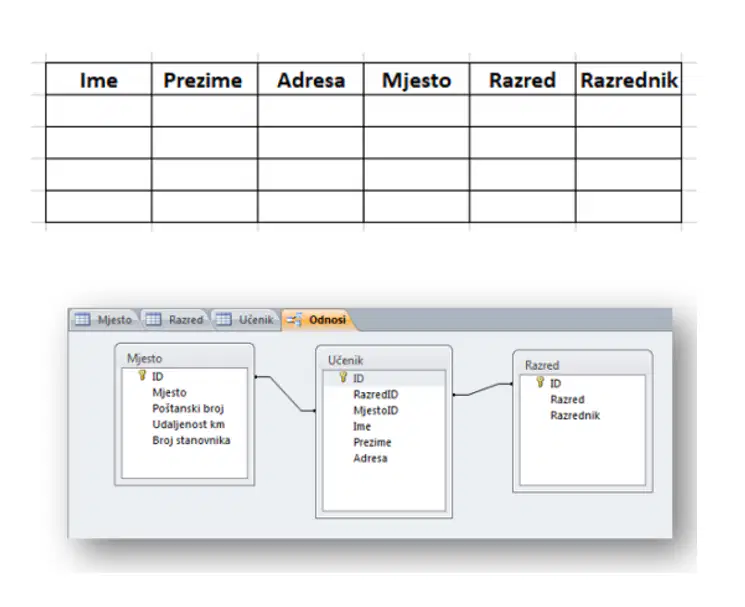The width and height of the screenshot is (745, 607).
Task: Click the Adresa column header cell
Action: tap(311, 79)
